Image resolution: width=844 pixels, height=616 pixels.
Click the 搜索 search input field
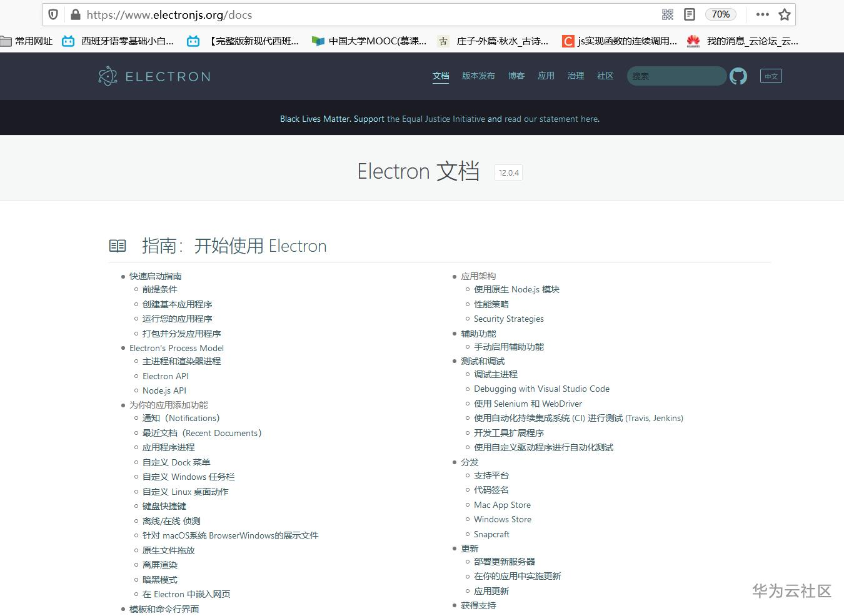(676, 76)
